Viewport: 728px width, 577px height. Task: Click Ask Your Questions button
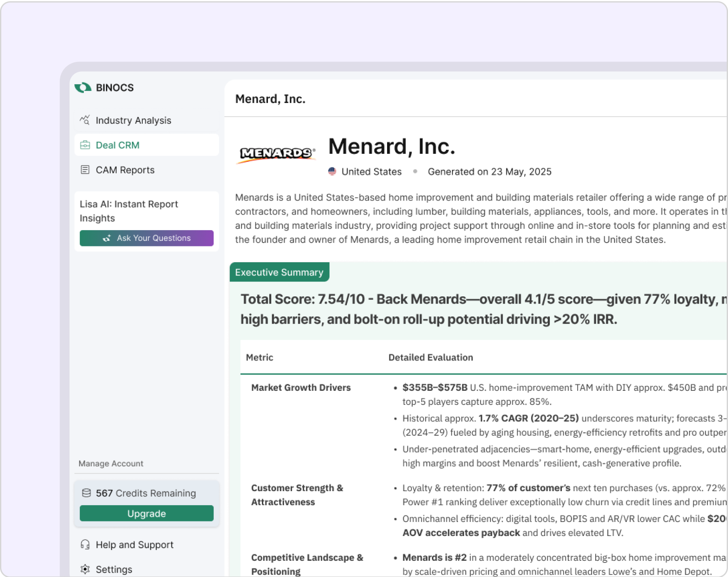click(x=147, y=238)
